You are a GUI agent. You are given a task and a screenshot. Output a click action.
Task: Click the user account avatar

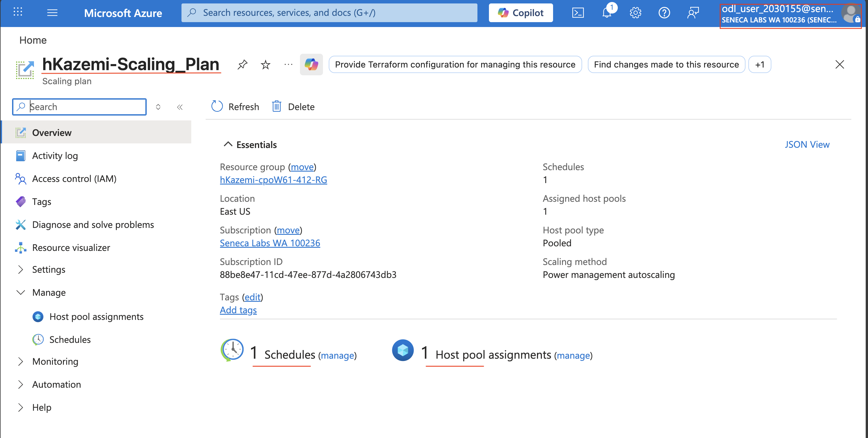tap(850, 13)
